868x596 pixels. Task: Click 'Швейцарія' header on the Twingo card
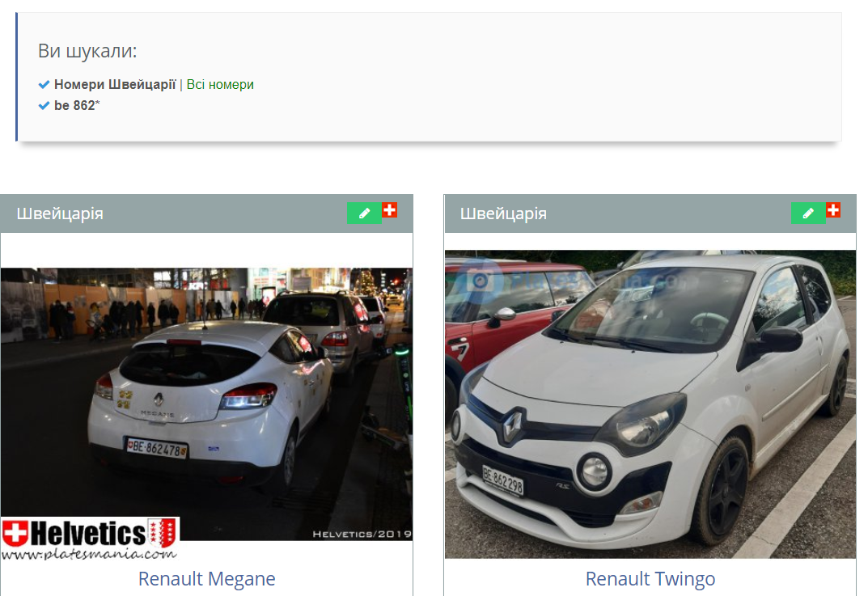504,213
